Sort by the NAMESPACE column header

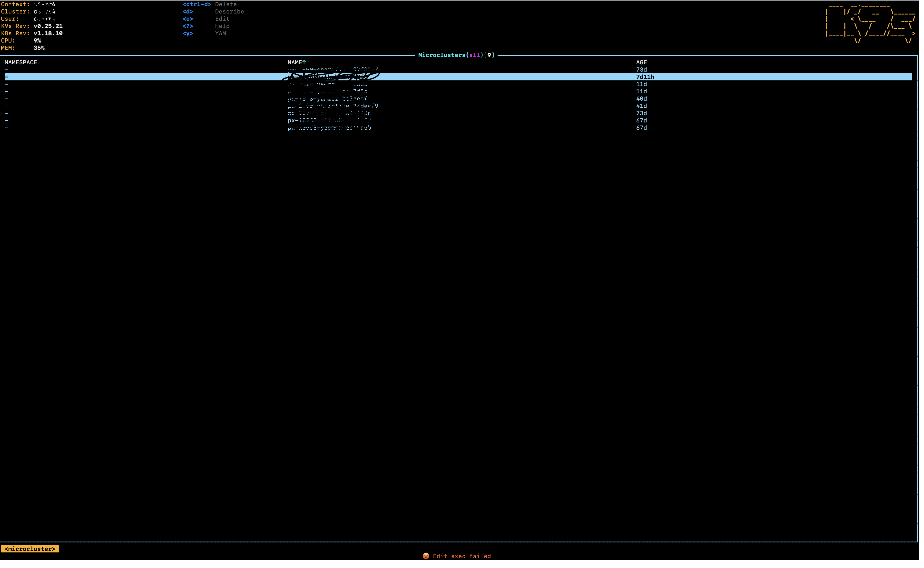(x=21, y=62)
